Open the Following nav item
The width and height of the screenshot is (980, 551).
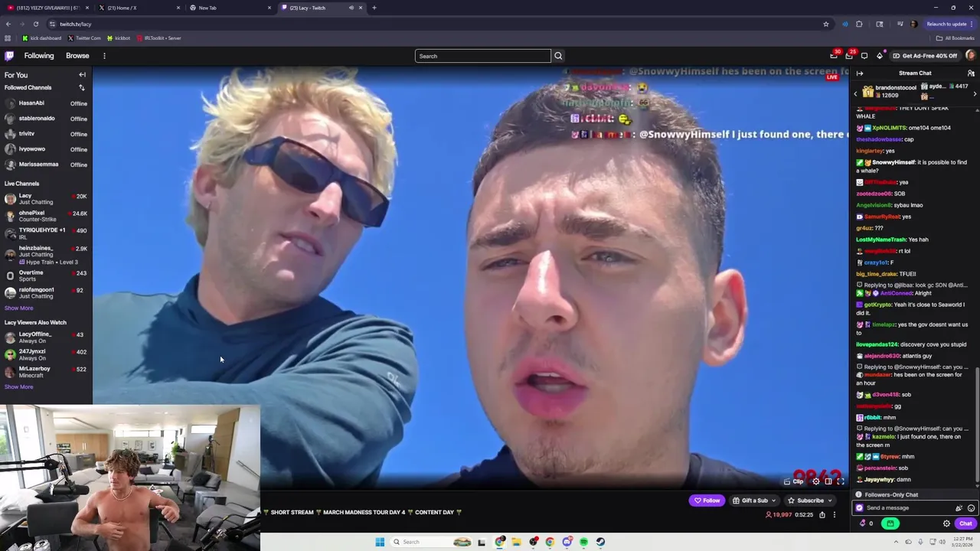38,56
